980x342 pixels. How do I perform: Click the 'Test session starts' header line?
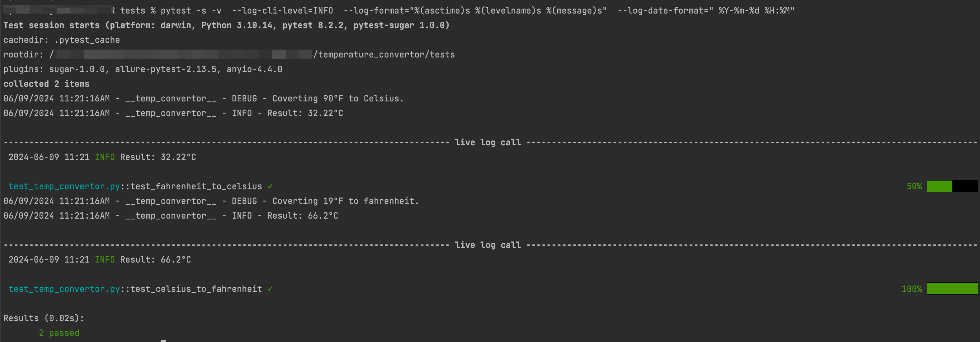coord(226,25)
